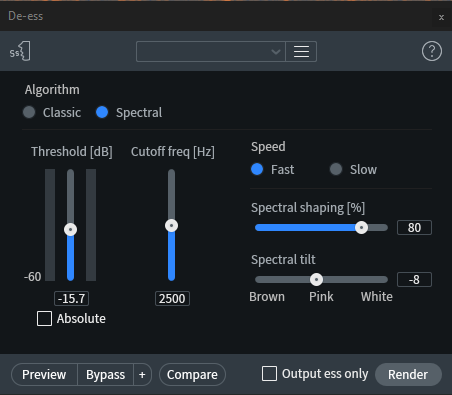
Task: Select the Spectral algorithm
Action: coord(102,112)
